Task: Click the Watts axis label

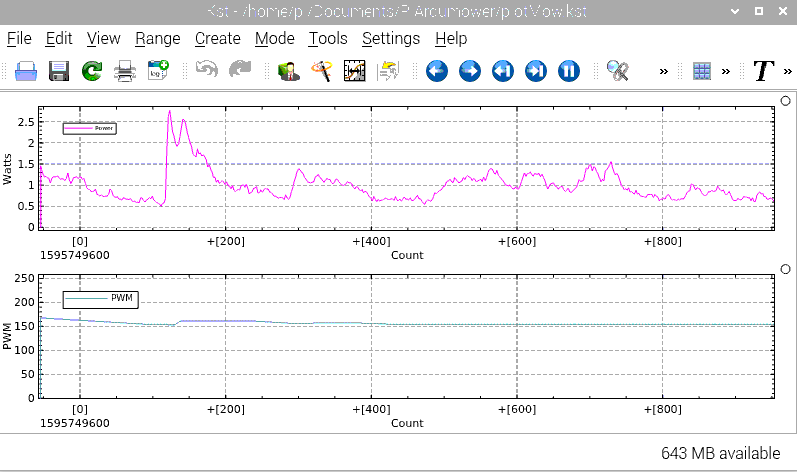Action: 7,169
